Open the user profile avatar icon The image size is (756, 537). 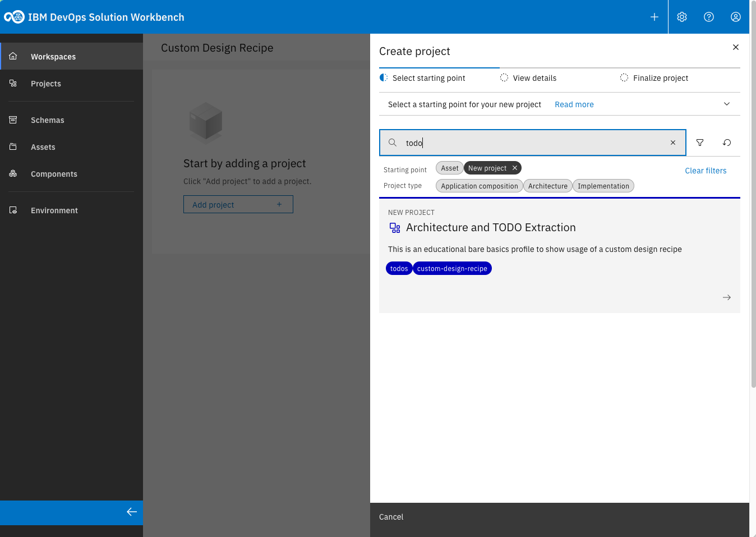coord(736,17)
